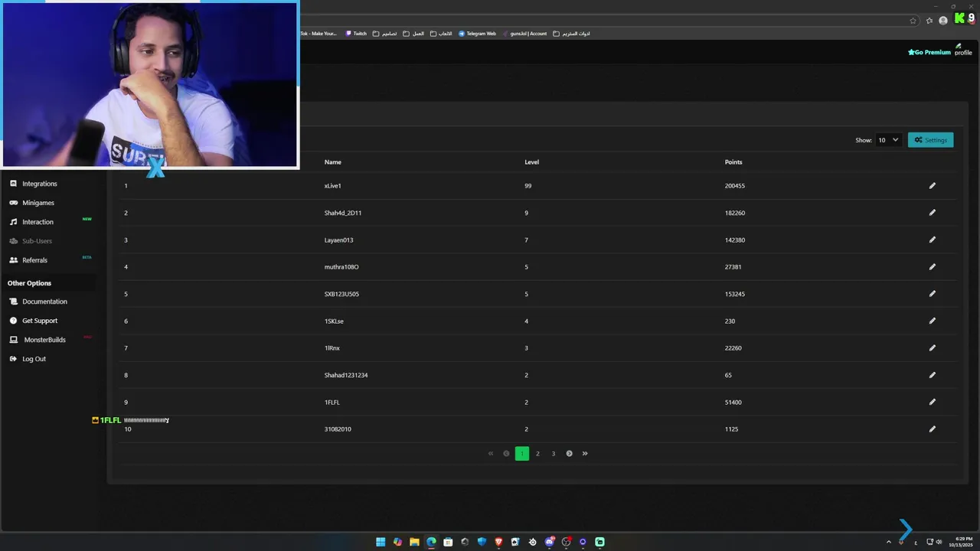The height and width of the screenshot is (551, 980).
Task: Open the profile menu in the page header
Action: (962, 50)
